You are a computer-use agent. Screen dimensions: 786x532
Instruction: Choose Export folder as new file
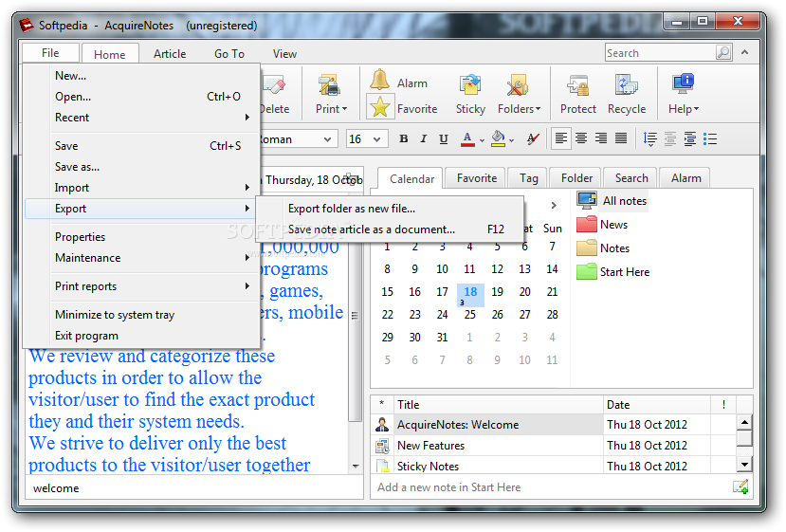tap(390, 209)
